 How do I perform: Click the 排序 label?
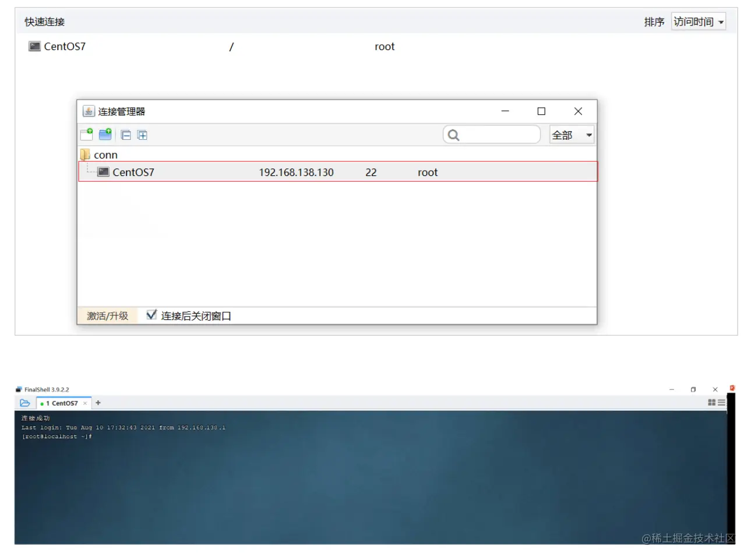point(654,22)
